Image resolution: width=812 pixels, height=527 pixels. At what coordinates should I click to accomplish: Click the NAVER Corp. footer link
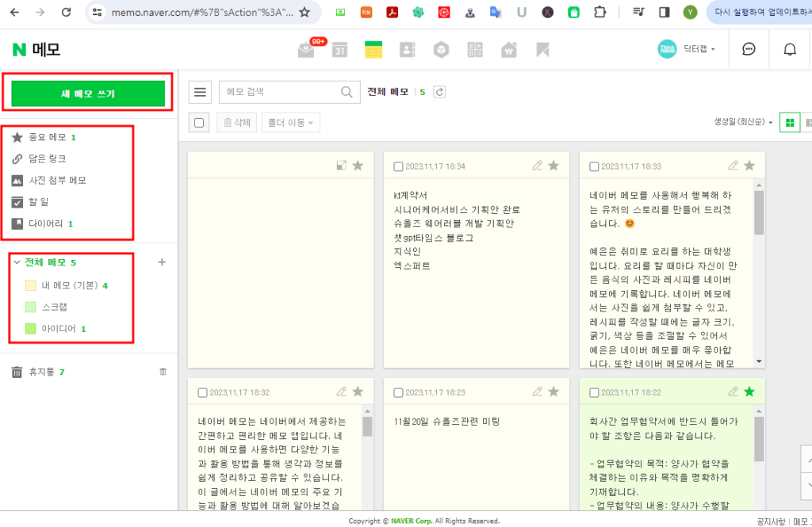coord(412,521)
